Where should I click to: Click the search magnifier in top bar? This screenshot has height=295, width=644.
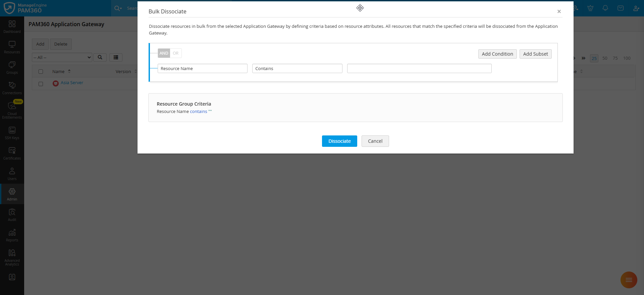click(x=117, y=8)
